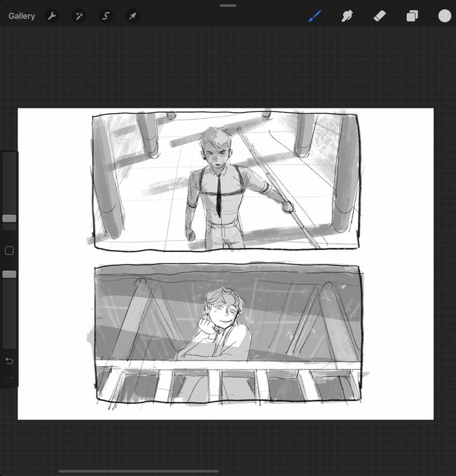The height and width of the screenshot is (476, 456).
Task: Adjust the brush size slider handle
Action: 9,218
